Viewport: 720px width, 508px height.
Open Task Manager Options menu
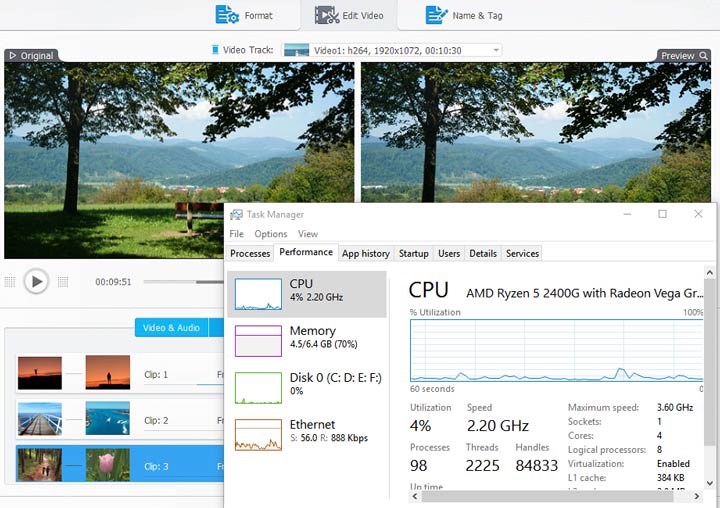[271, 234]
